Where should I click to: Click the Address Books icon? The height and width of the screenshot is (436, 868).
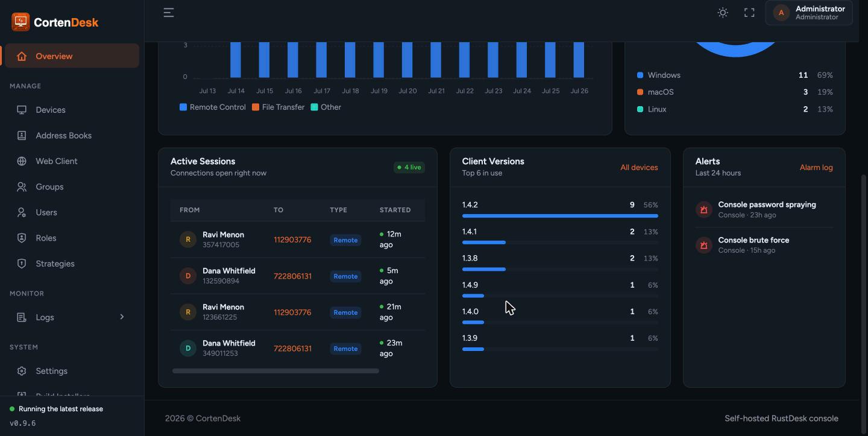[22, 136]
